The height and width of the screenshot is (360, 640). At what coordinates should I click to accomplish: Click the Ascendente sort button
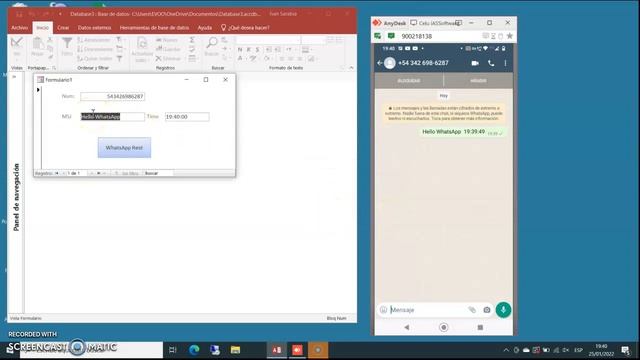click(94, 40)
